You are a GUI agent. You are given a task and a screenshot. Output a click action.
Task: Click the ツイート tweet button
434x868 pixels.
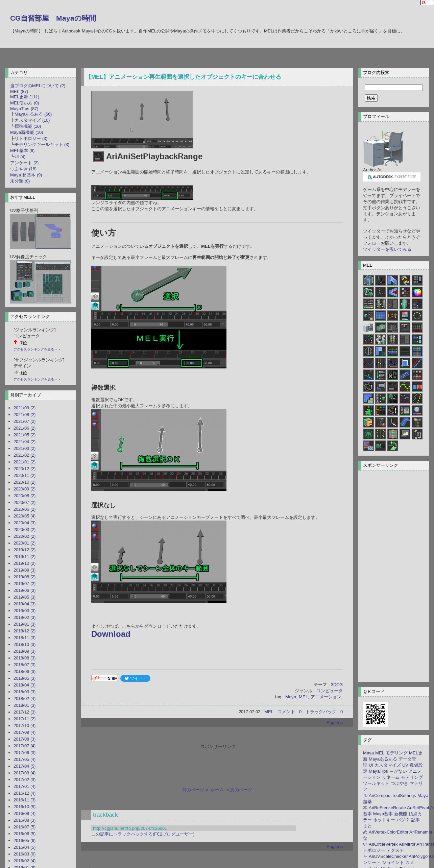(135, 678)
